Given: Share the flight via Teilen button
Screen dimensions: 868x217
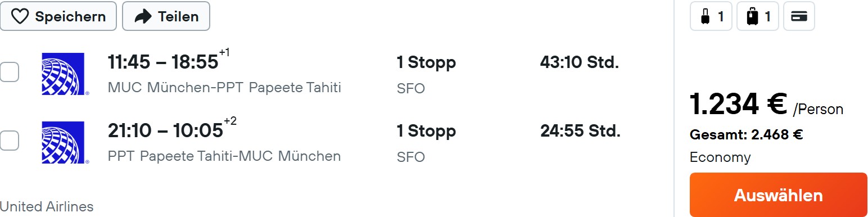Looking at the screenshot, I should [166, 16].
